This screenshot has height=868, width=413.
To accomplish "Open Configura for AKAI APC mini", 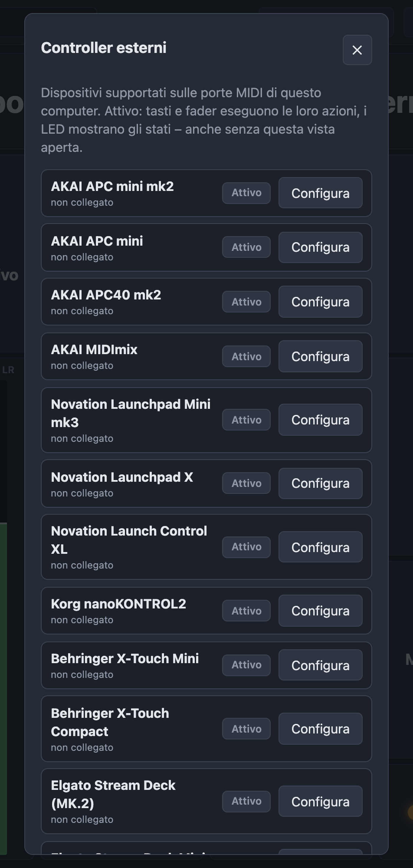I will [x=320, y=247].
